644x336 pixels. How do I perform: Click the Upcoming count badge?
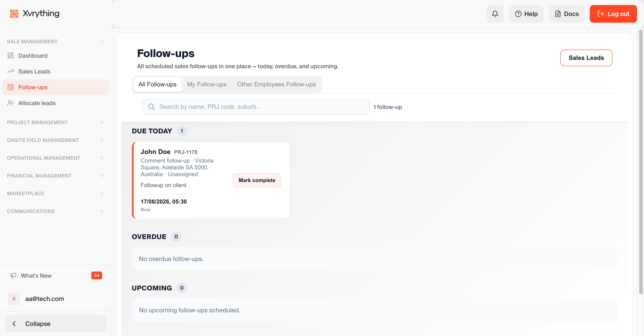point(182,288)
